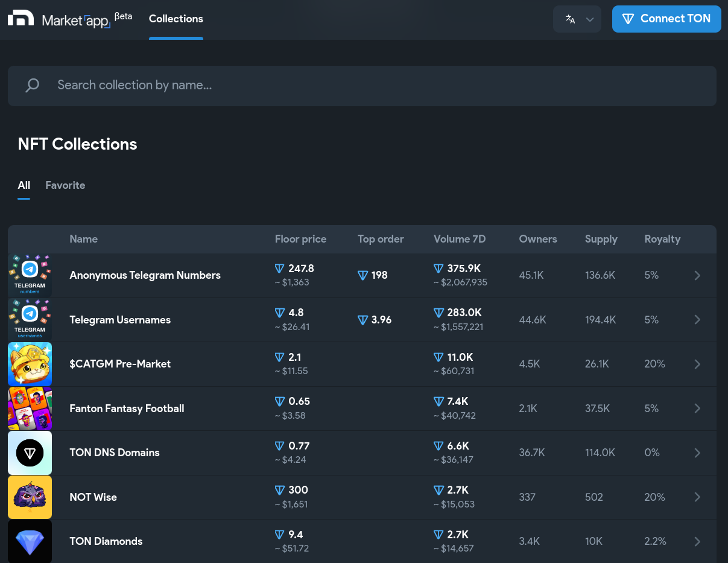The width and height of the screenshot is (728, 563).
Task: Expand the TON Diamonds row chevron
Action: pos(697,541)
